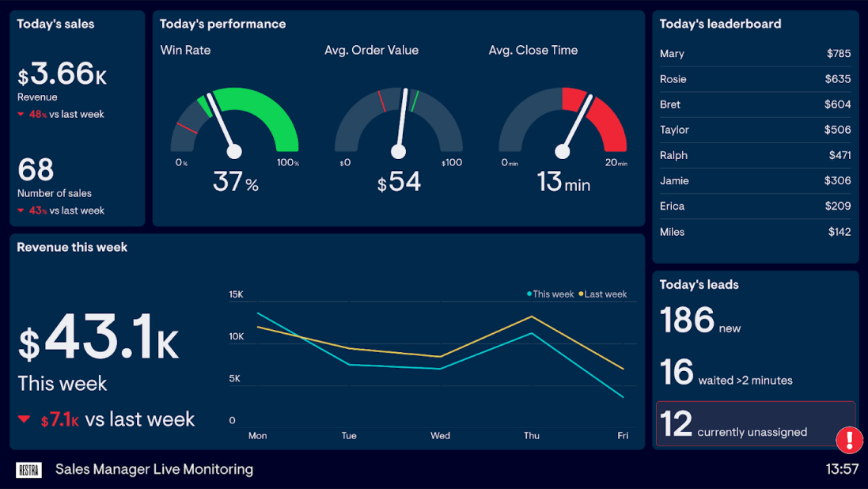Click the 'Mon' label on the chart axis
Screen dimensions: 868x489
[x=257, y=436]
